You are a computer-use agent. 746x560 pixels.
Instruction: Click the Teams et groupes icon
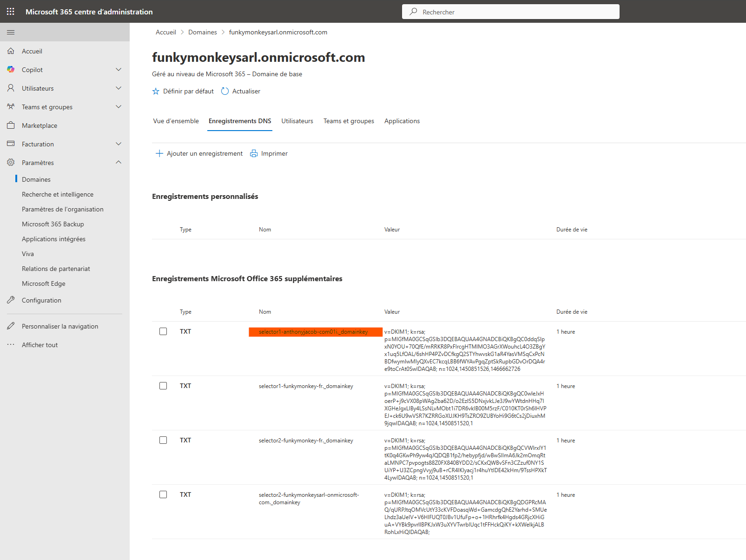[11, 107]
